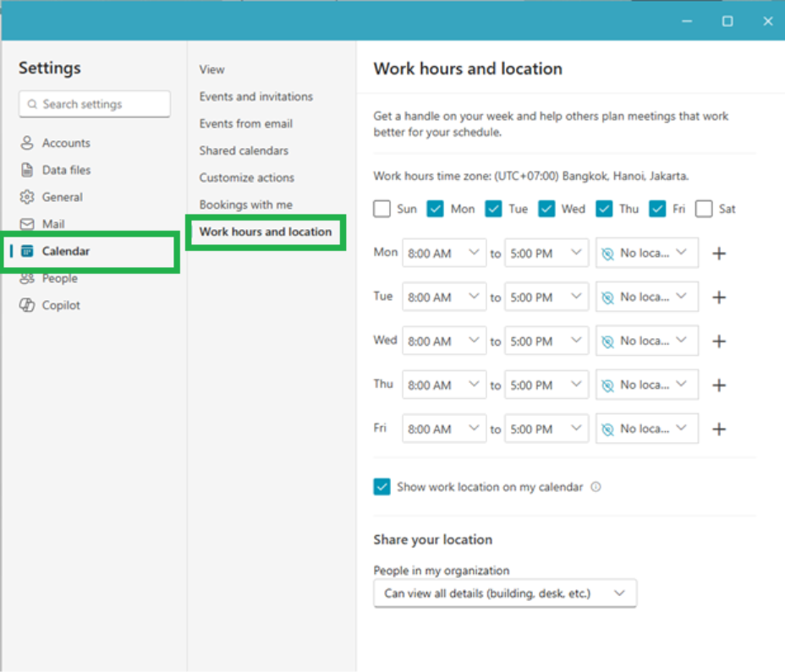Open Events and invitations settings
The image size is (785, 672).
pos(255,96)
